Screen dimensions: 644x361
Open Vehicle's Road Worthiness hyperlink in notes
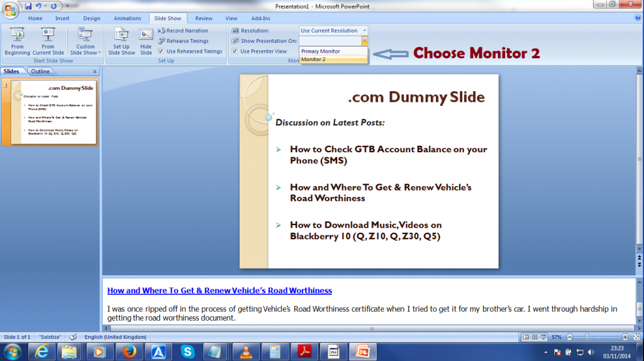[x=219, y=291]
